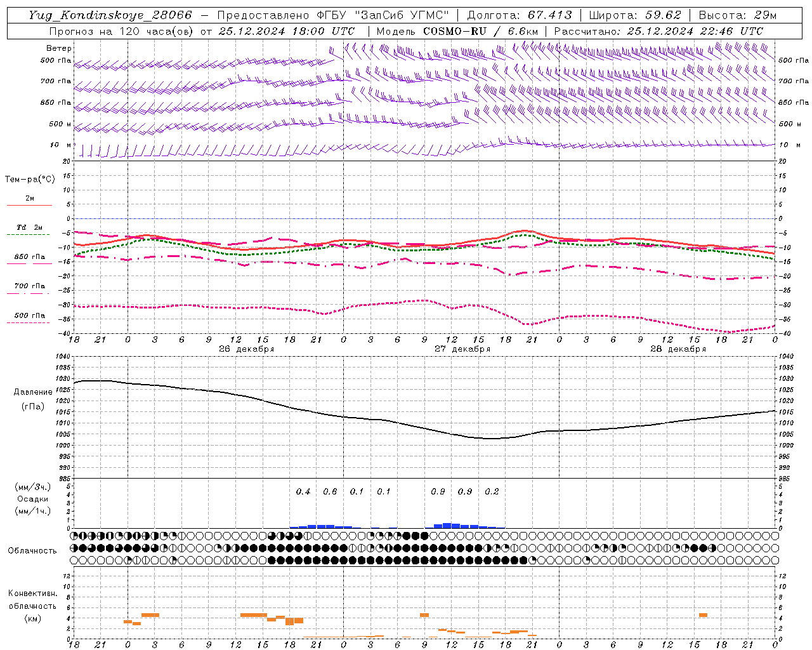Click the '26 декабря' date label

(x=247, y=349)
